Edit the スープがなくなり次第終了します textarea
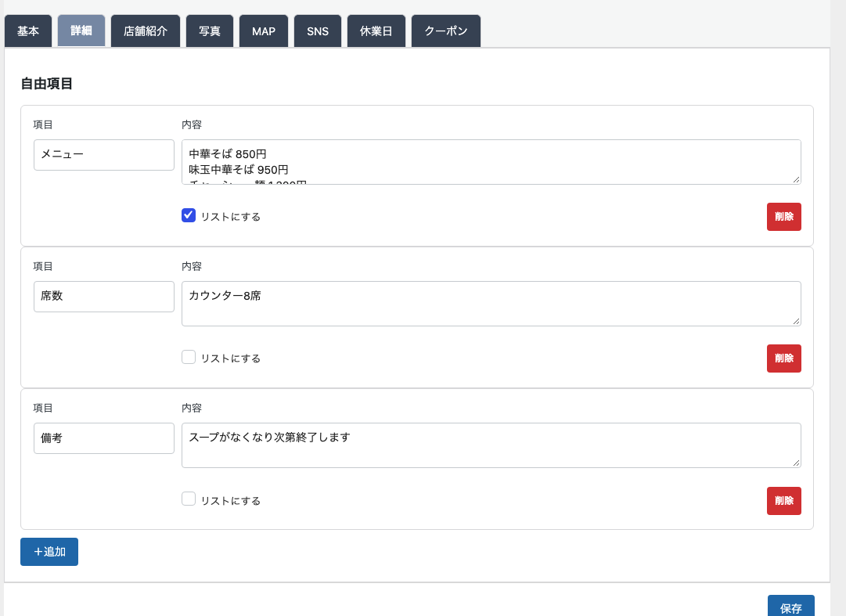This screenshot has height=616, width=846. point(491,445)
